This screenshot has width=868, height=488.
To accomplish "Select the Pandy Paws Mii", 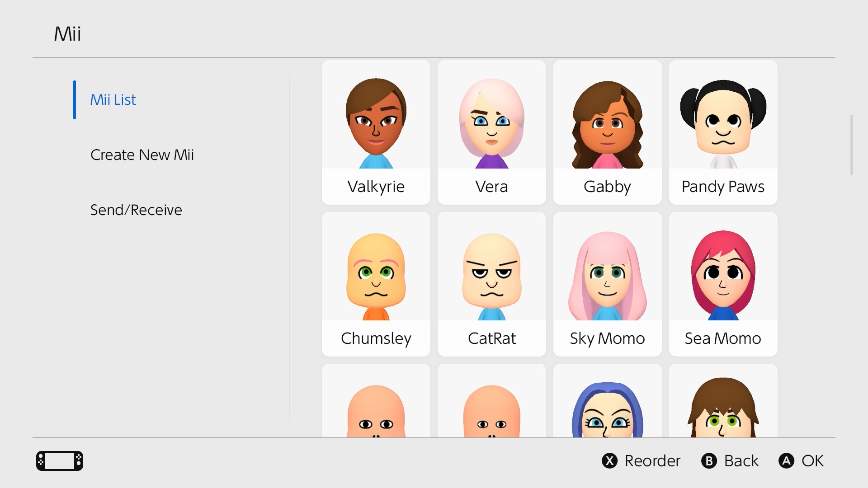I will 723,132.
